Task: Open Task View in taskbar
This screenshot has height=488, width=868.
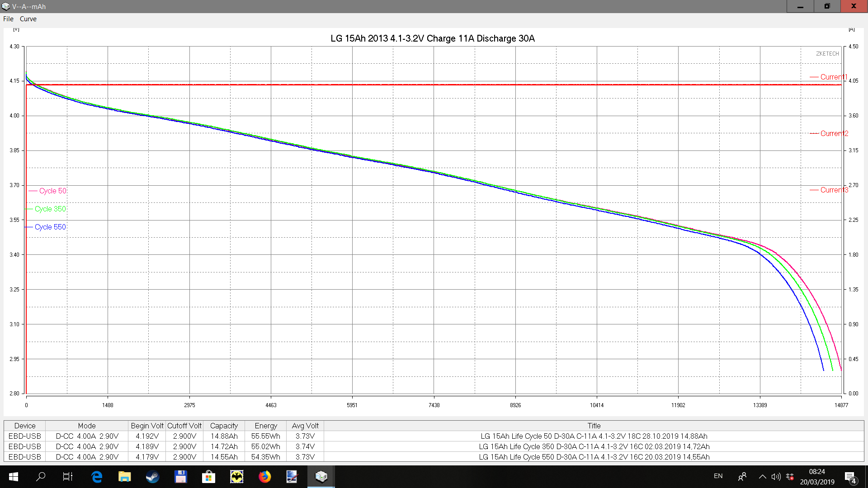Action: click(68, 476)
